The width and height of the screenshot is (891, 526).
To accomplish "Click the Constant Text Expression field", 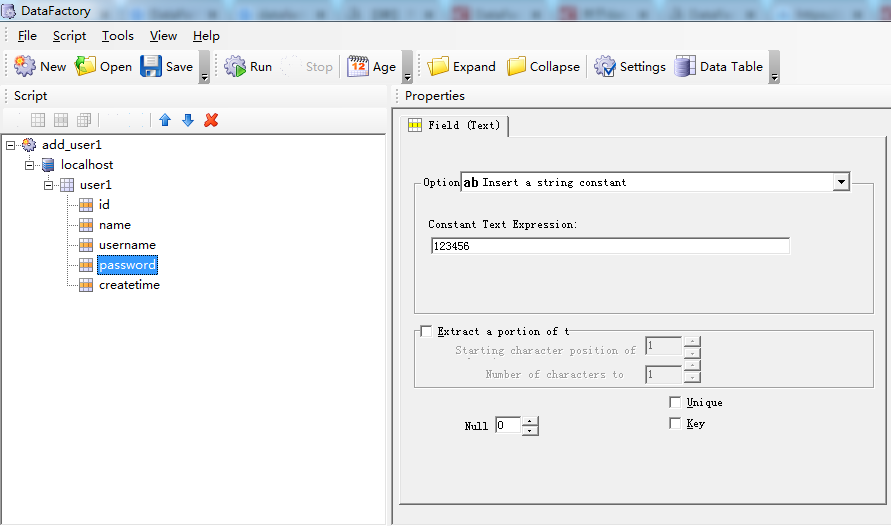I will pyautogui.click(x=610, y=246).
